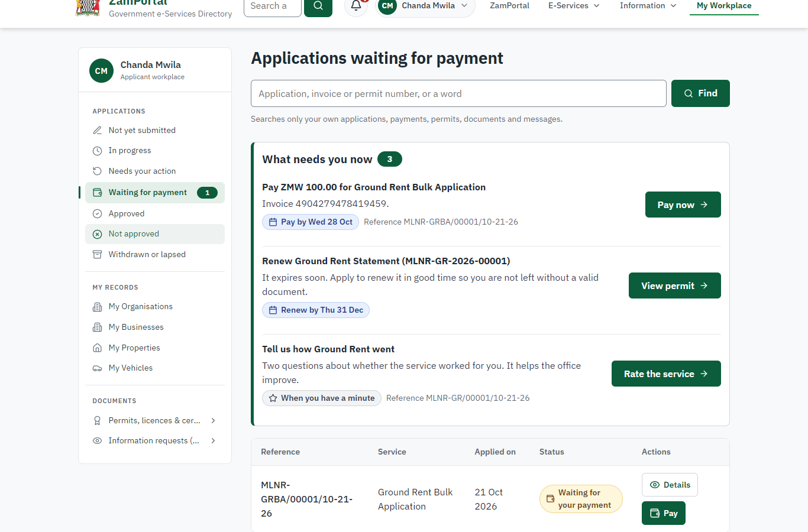View Approved applications
Screen dimensions: 808x532
coord(155,213)
